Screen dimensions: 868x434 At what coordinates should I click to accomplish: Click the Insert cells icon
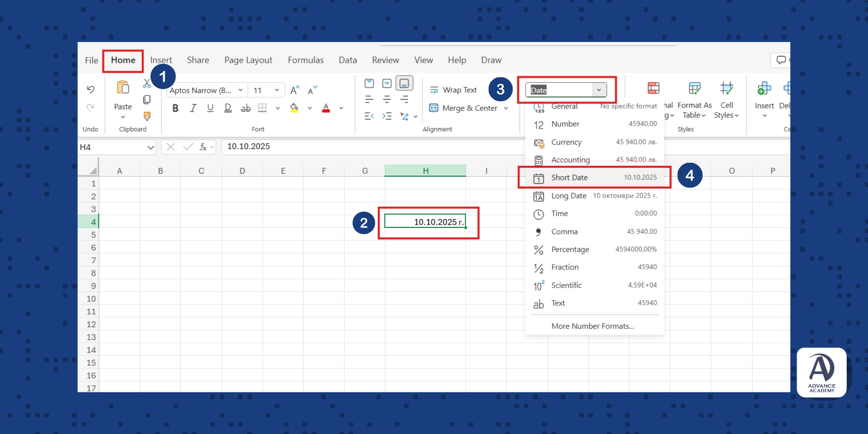[x=764, y=88]
